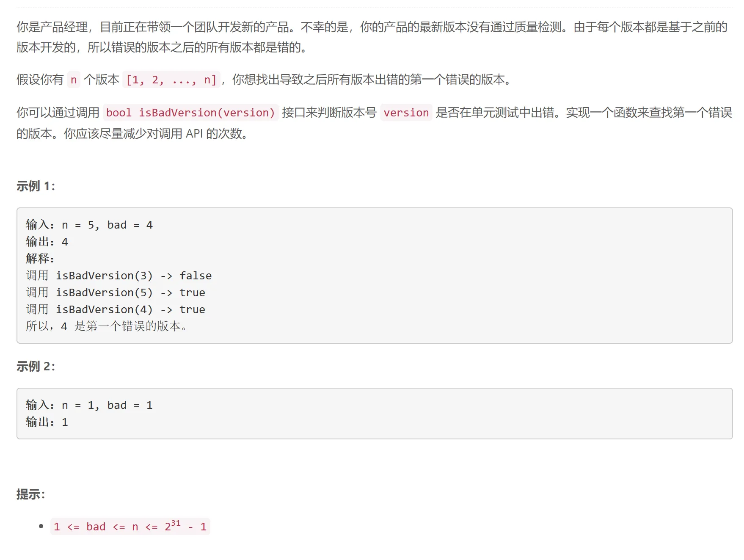The width and height of the screenshot is (744, 560).
Task: Click the "示例 1:" heading
Action: [x=36, y=186]
